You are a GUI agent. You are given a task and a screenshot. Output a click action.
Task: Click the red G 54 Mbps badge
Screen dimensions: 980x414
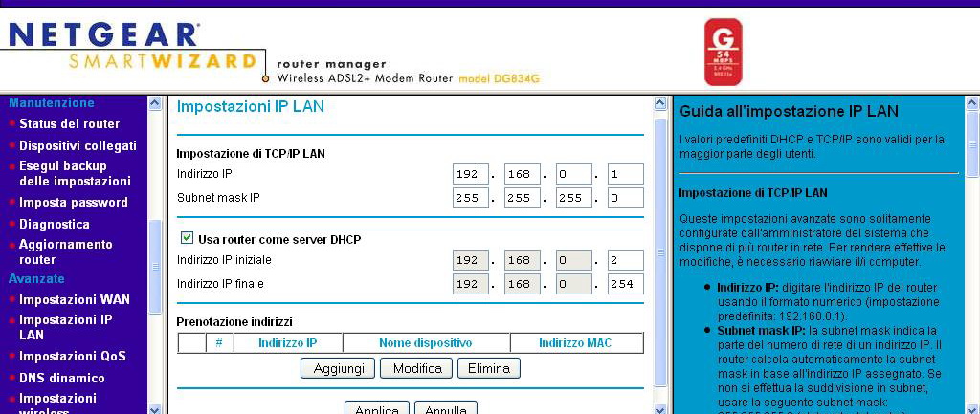(724, 52)
